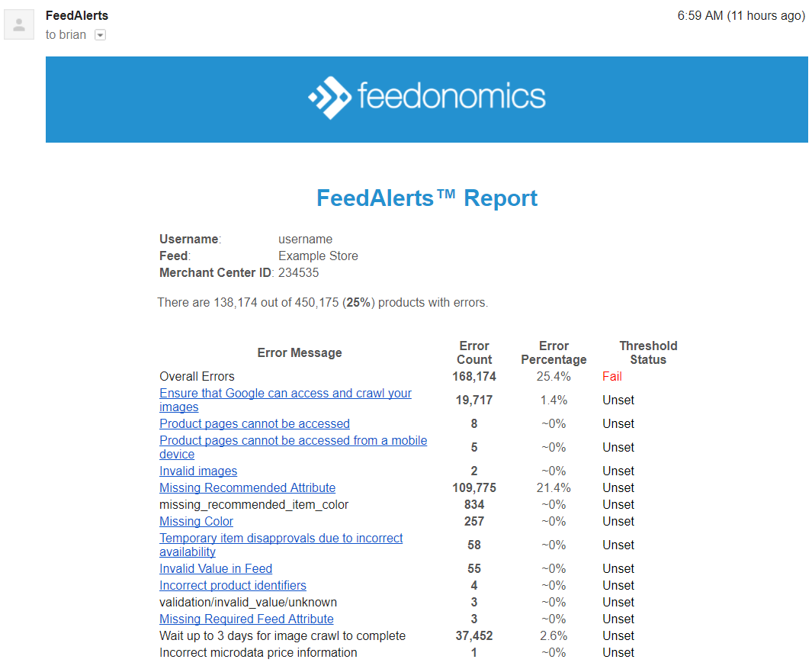The height and width of the screenshot is (669, 812).
Task: Open Missing Recommended Attribute link
Action: click(247, 487)
